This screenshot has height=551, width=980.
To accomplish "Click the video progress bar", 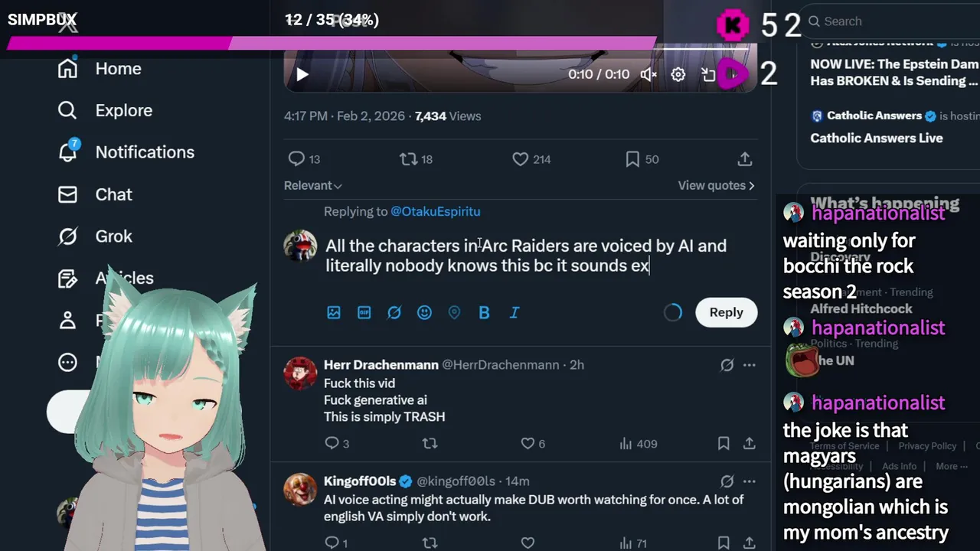I will 521,50.
